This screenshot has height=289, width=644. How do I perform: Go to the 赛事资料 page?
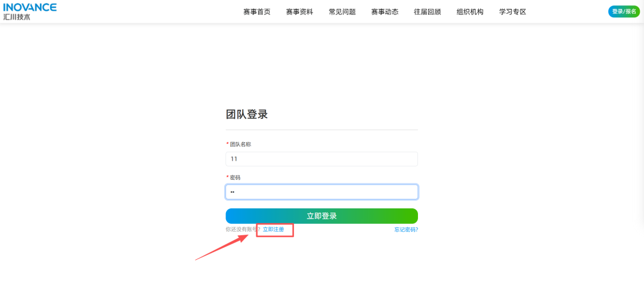coord(299,12)
